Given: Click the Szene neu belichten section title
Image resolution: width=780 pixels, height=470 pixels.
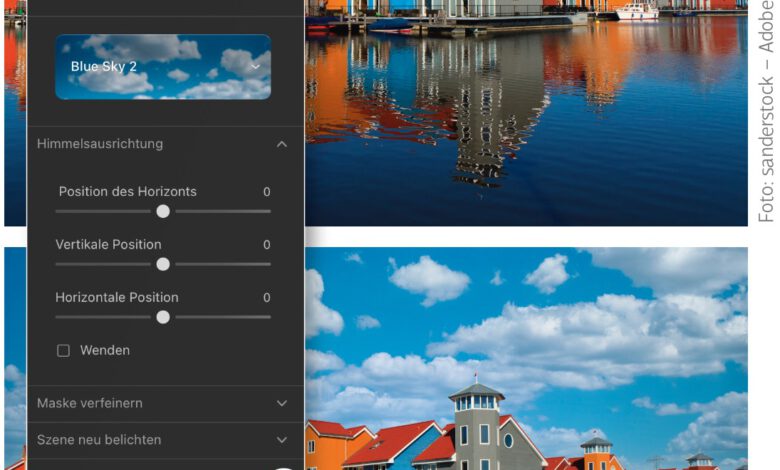Looking at the screenshot, I should [99, 439].
